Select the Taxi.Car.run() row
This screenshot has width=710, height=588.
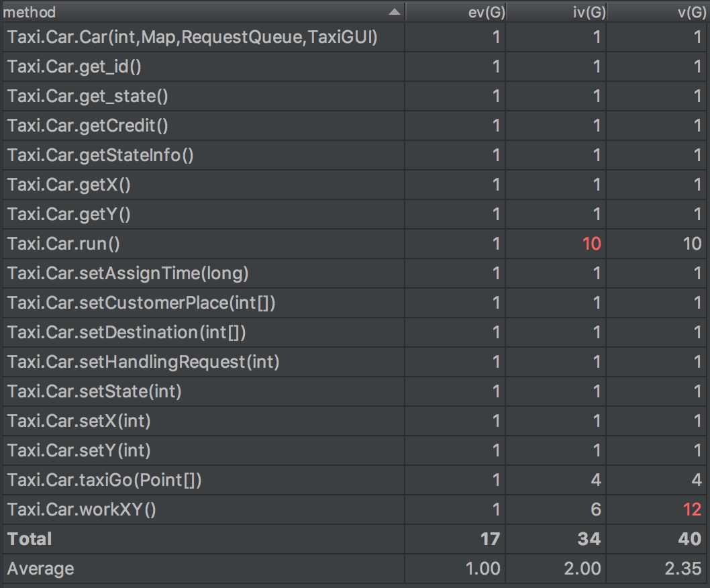(x=64, y=244)
